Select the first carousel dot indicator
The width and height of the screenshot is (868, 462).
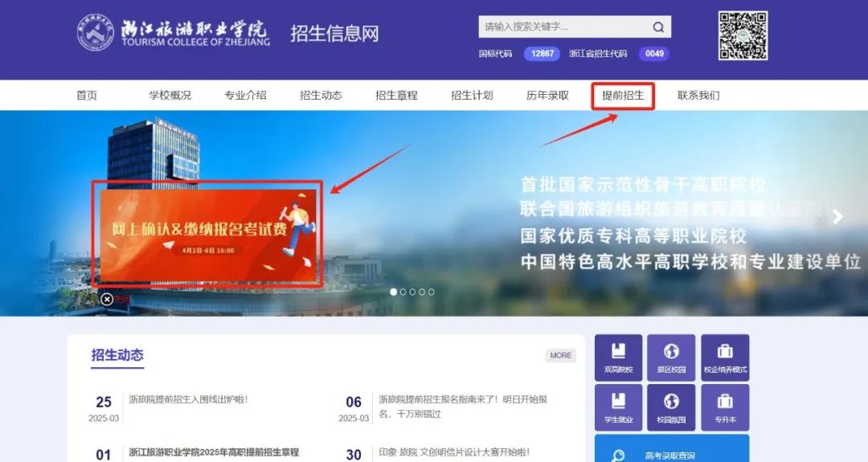(x=394, y=292)
